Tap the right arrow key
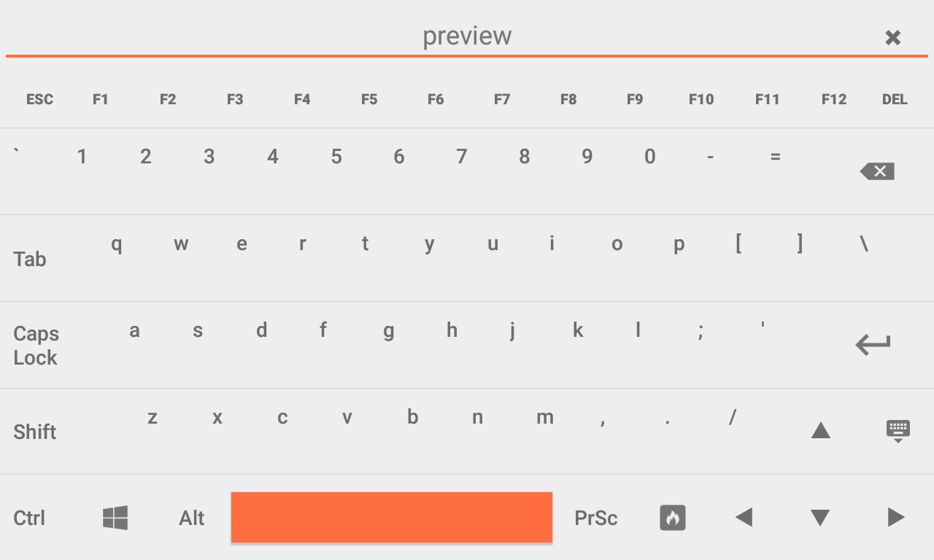This screenshot has width=934, height=560. [896, 518]
